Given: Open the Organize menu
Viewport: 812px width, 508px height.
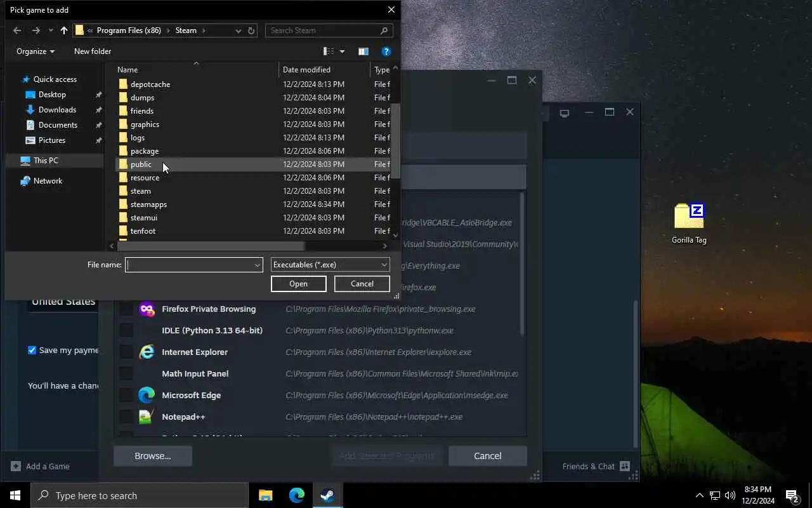Looking at the screenshot, I should click(x=36, y=51).
